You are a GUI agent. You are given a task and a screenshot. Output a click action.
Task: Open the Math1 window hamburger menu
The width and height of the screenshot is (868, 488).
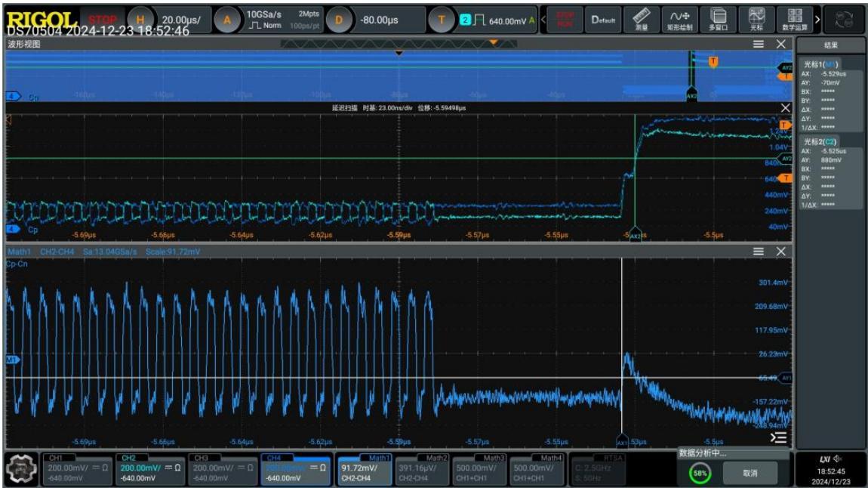[759, 252]
